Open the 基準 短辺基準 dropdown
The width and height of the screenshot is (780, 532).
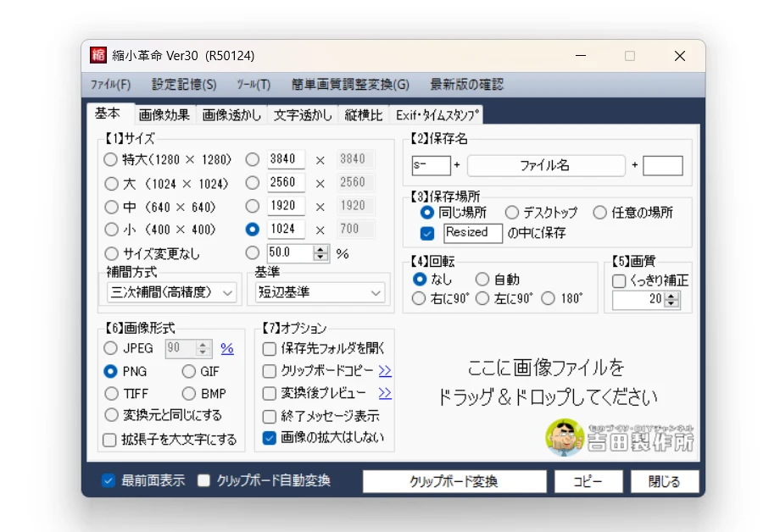click(x=320, y=292)
